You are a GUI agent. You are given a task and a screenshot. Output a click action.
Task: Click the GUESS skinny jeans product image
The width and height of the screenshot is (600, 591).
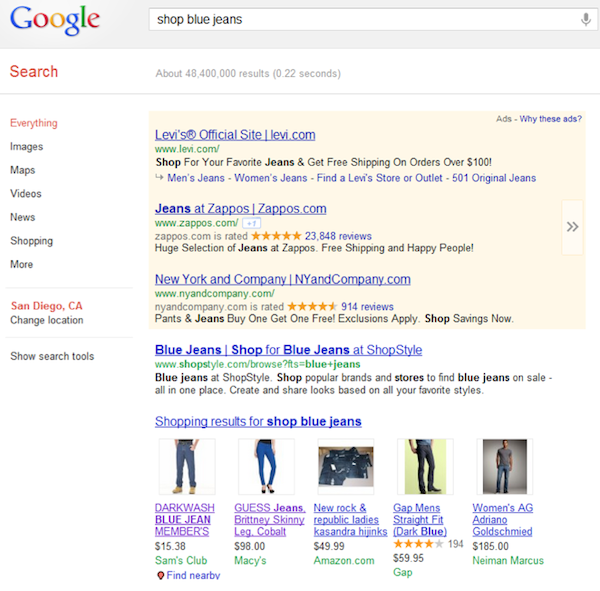(266, 467)
